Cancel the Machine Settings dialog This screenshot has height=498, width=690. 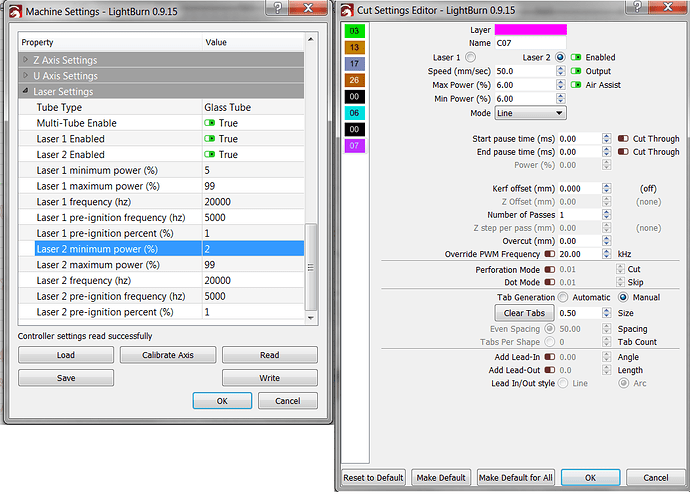(288, 401)
